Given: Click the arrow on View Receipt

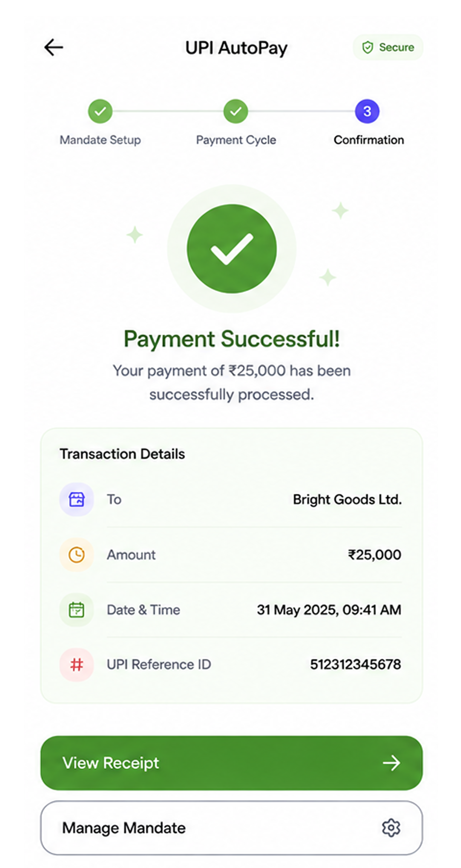Looking at the screenshot, I should [x=391, y=763].
